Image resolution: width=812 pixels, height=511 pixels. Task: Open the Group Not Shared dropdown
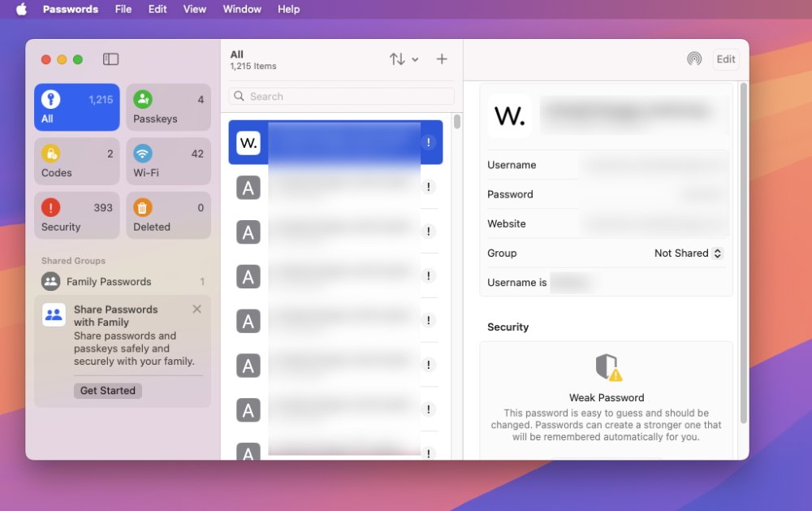[689, 253]
